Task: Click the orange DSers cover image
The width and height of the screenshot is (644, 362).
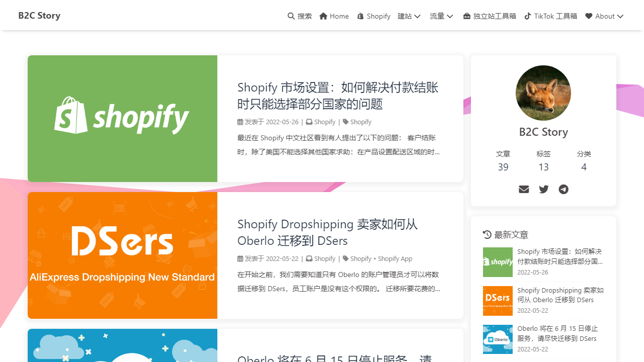Action: pyautogui.click(x=122, y=255)
